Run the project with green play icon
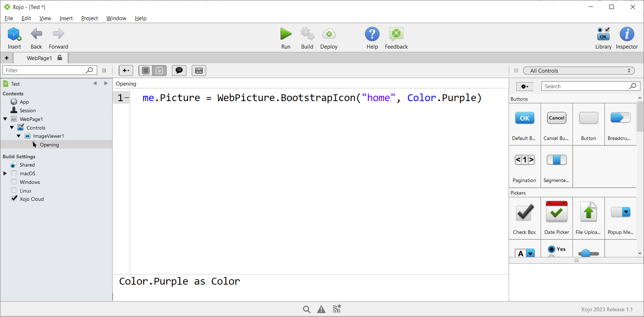Screen dimensions: 644x317 click(x=286, y=34)
